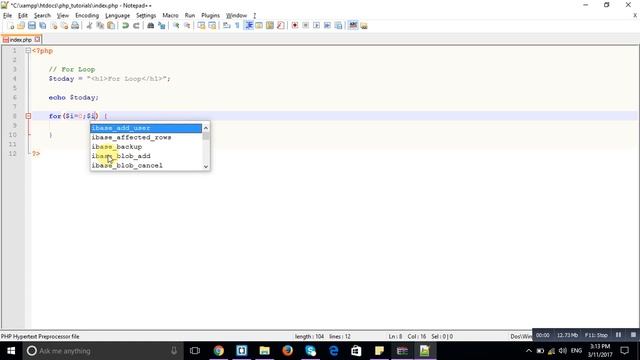This screenshot has width=640, height=360.
Task: Open the View menu
Action: click(62, 16)
